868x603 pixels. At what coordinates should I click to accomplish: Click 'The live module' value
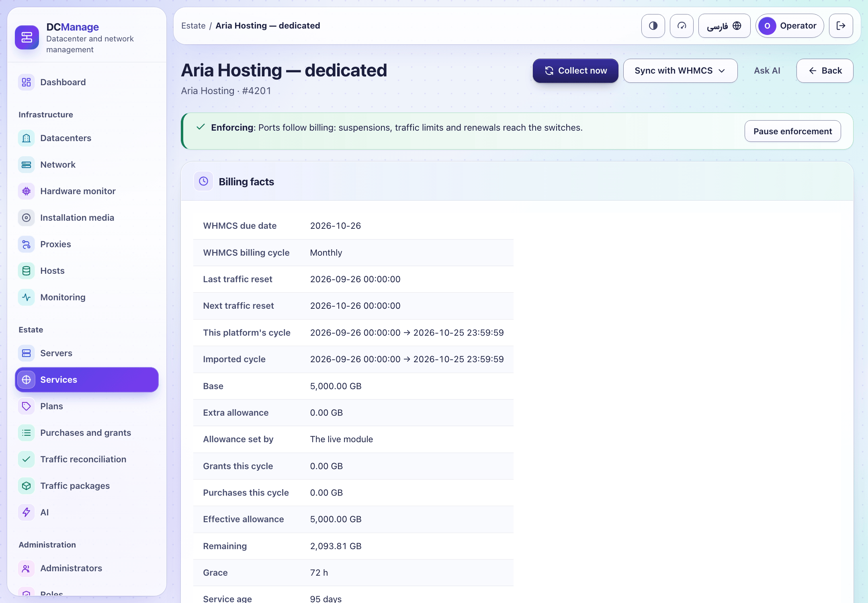click(342, 439)
